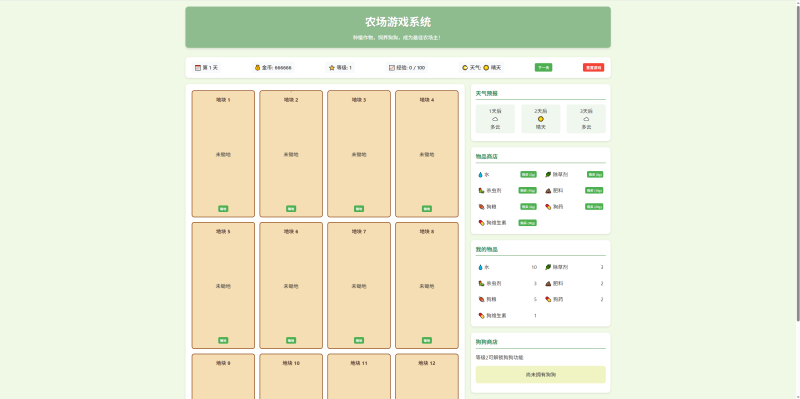Buy 肥料 with its green shop button

594,190
